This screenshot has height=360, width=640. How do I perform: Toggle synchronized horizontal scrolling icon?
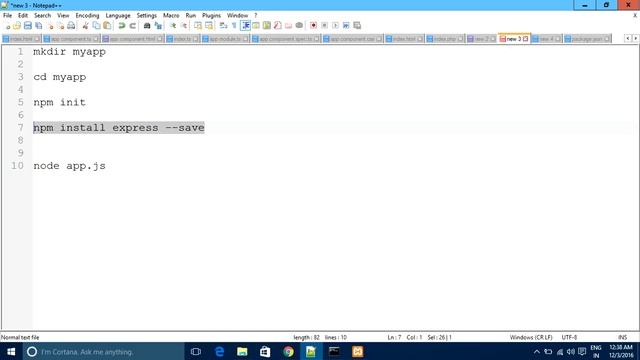point(209,26)
